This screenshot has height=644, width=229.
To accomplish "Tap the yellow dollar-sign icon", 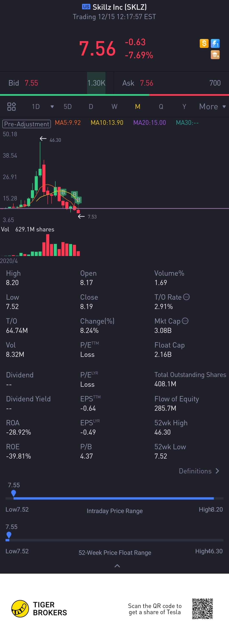I will point(204,43).
